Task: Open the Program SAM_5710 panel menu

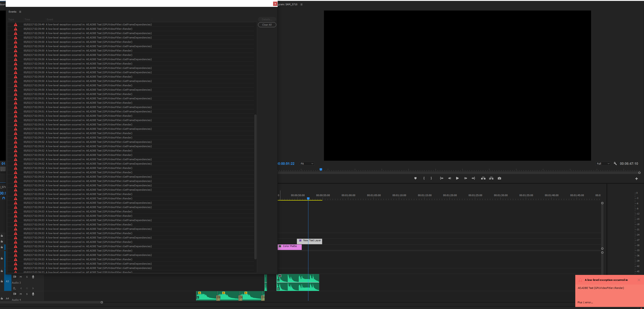Action: point(301,5)
